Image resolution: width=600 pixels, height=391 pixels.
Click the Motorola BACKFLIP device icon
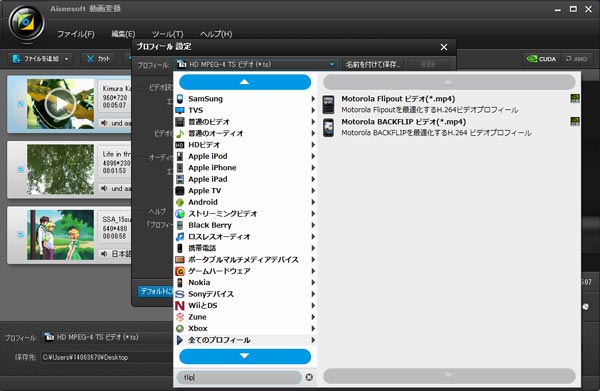(328, 127)
